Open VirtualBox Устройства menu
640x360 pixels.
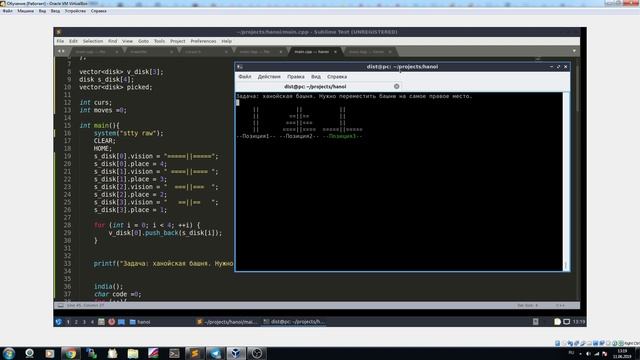tap(75, 11)
